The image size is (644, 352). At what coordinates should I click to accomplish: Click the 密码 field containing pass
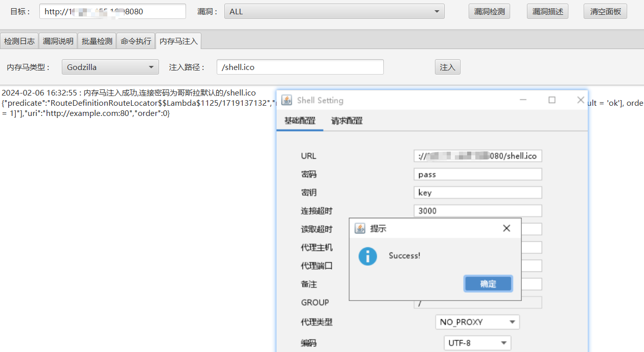478,174
